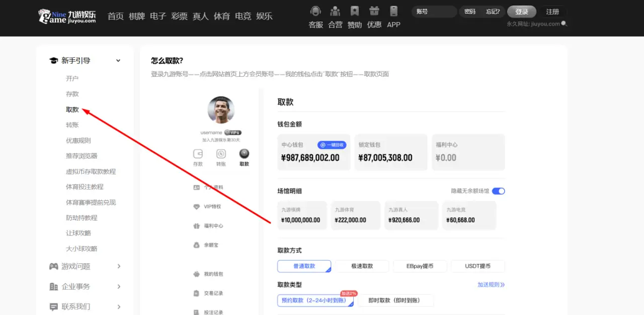Click the 新手引导 graduation cap icon

(53, 61)
